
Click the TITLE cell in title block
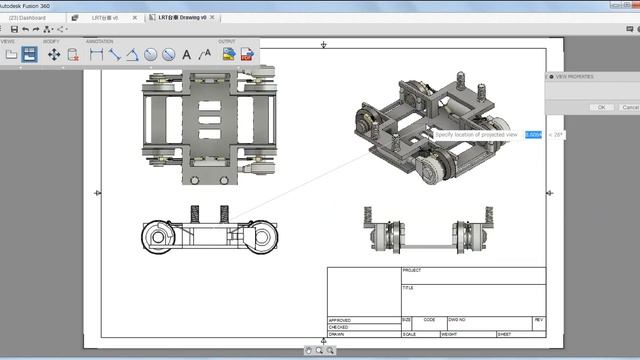(x=473, y=300)
